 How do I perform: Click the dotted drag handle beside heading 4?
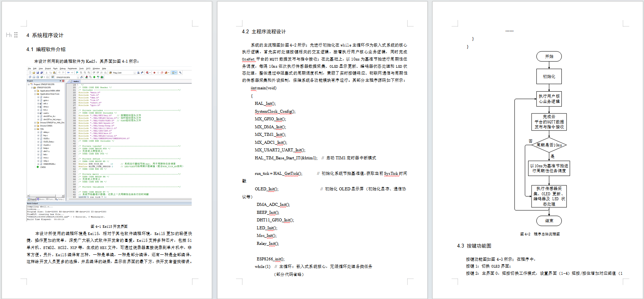pyautogui.click(x=16, y=35)
